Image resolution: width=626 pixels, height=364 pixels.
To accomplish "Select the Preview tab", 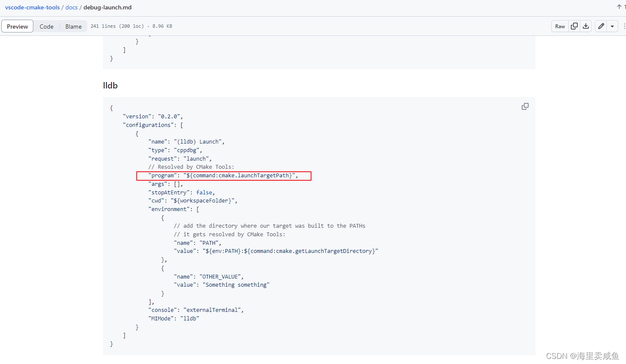I will point(17,26).
